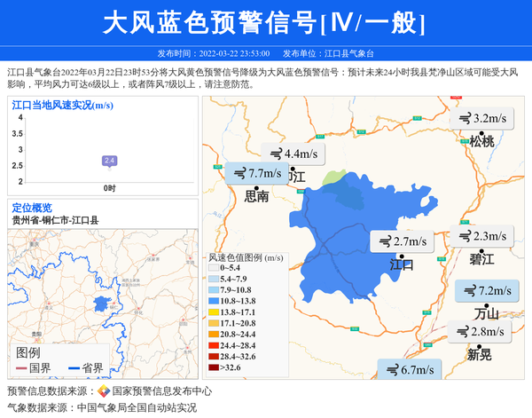Click the wind icon in 江口's 2.7m/s label

tap(385, 241)
